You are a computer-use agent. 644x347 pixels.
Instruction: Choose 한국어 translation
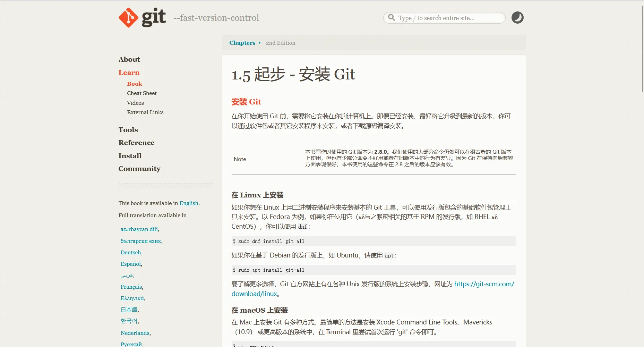click(x=129, y=321)
